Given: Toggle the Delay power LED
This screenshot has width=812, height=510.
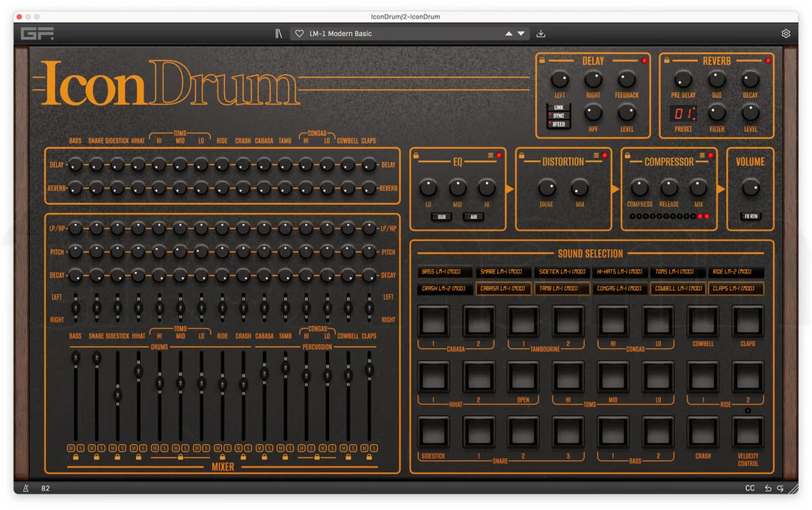Looking at the screenshot, I should (x=645, y=61).
